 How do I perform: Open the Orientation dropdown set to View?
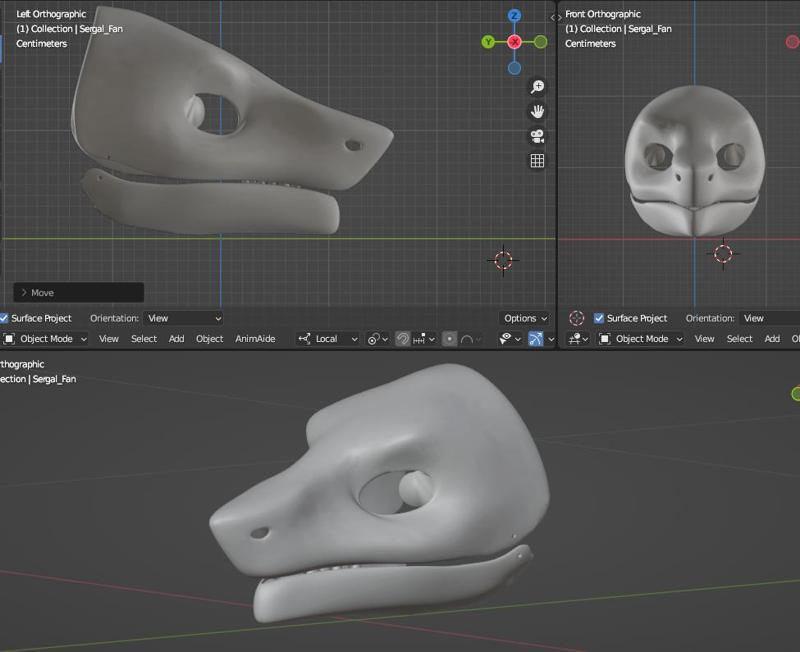(182, 317)
